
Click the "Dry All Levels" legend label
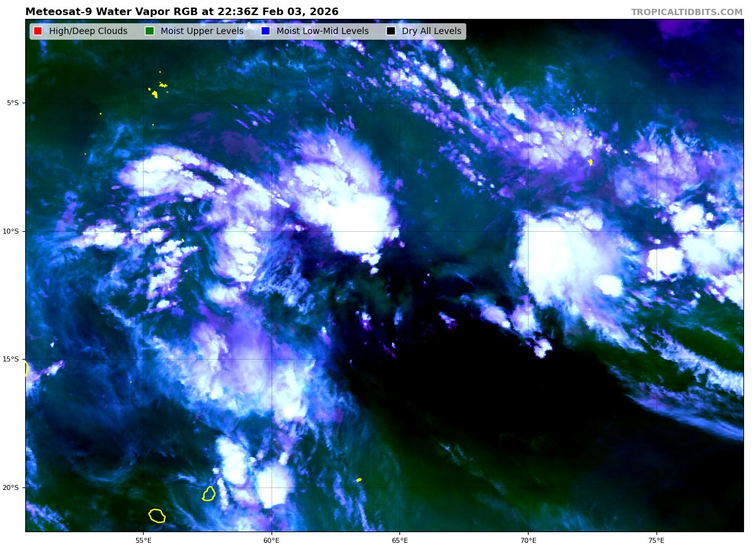tap(432, 31)
